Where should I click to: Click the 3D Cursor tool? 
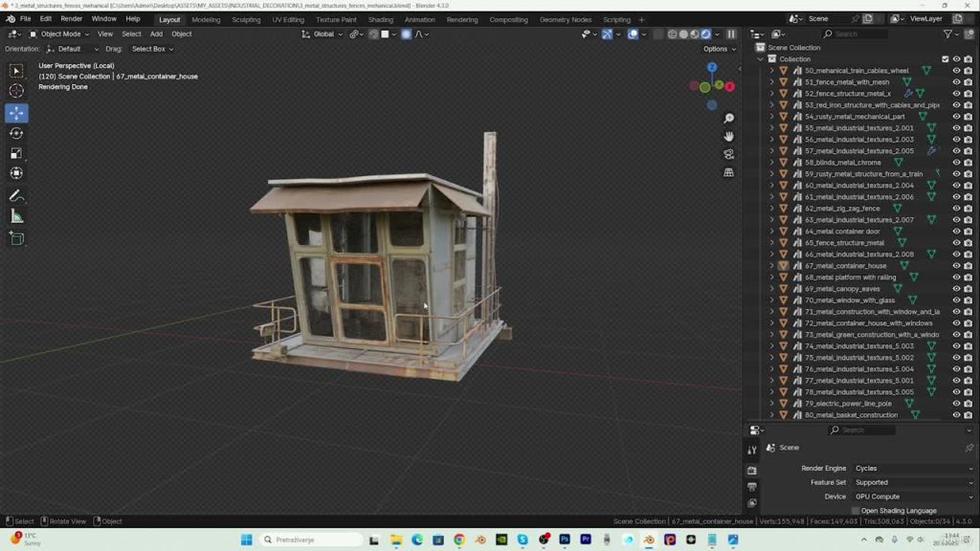16,91
